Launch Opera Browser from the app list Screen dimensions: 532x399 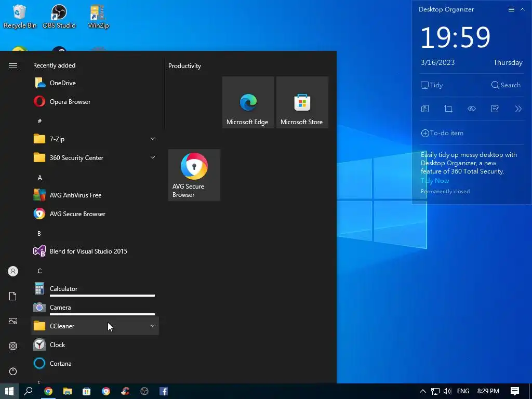[x=95, y=101]
